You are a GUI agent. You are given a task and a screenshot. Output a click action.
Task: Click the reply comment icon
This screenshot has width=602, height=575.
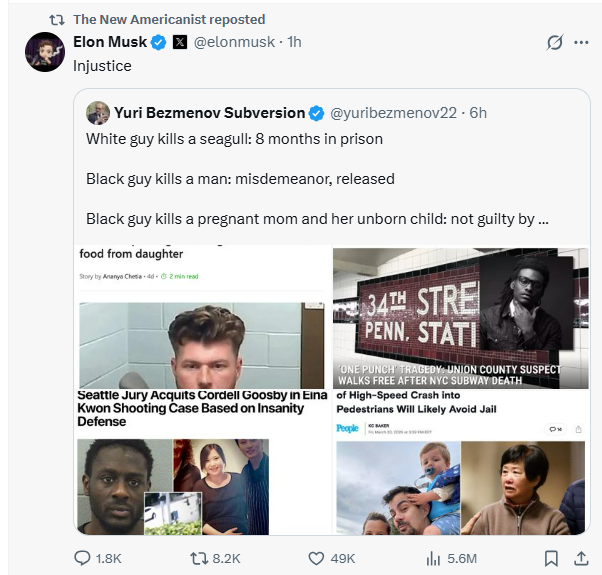(83, 558)
